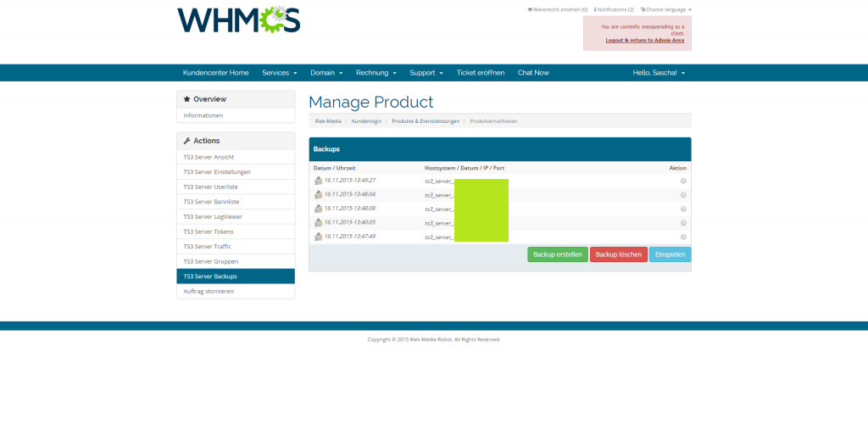Click the WHMCS logo
Image resolution: width=868 pixels, height=447 pixels.
coord(238,20)
